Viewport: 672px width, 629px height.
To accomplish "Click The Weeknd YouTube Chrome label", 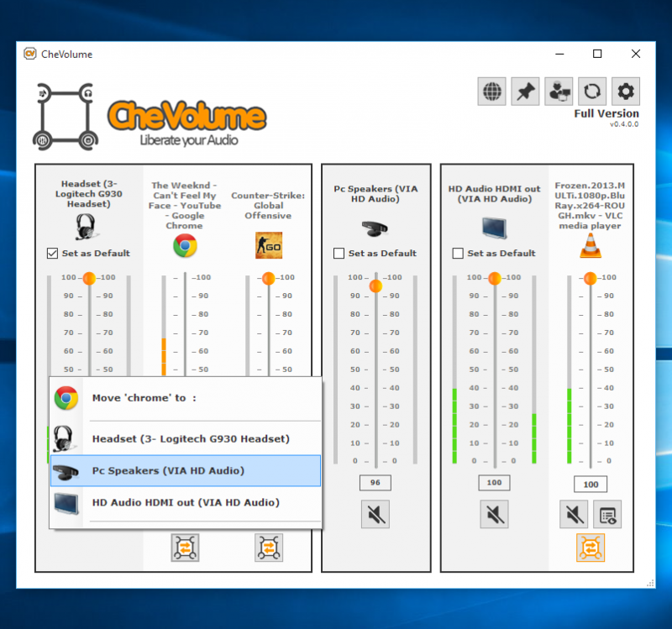I will click(185, 205).
